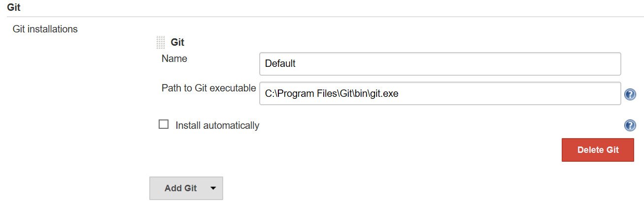Click the drag handle beside the Git entry

[x=160, y=43]
